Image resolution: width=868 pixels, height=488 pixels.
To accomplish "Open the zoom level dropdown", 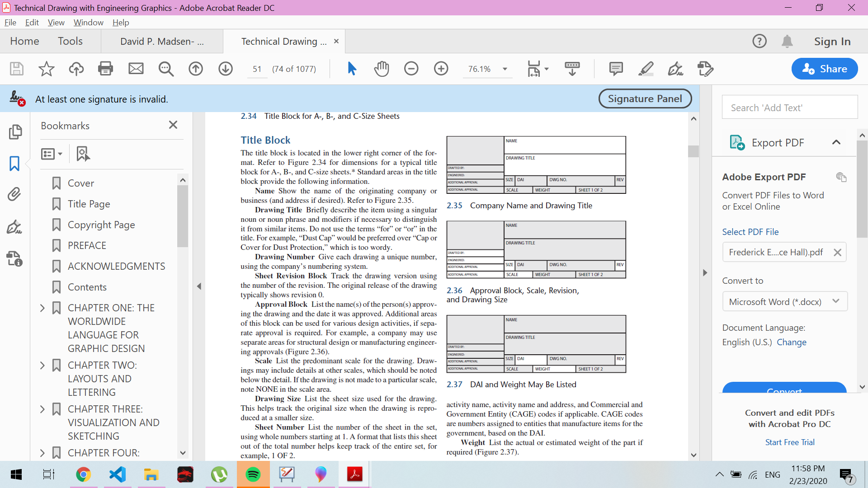I will point(505,69).
